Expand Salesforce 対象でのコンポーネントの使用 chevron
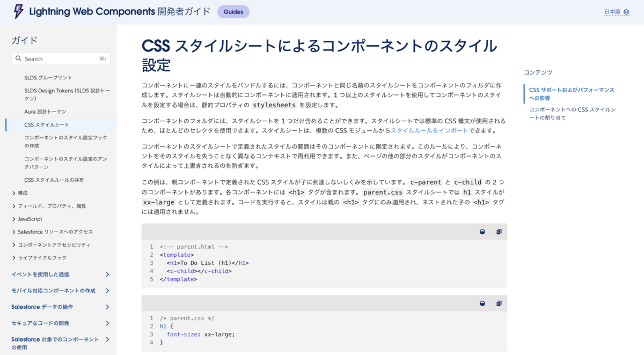 (x=107, y=339)
